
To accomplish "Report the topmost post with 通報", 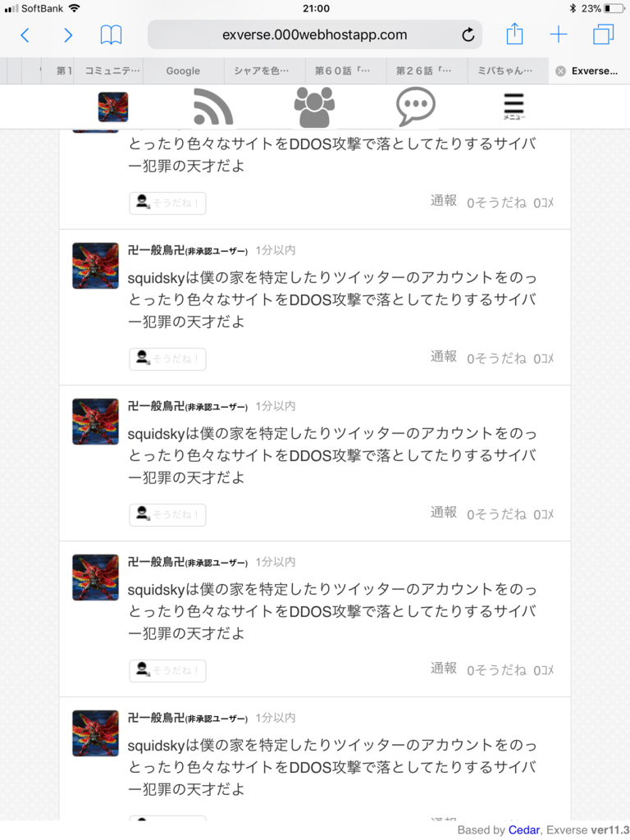I will 444,200.
